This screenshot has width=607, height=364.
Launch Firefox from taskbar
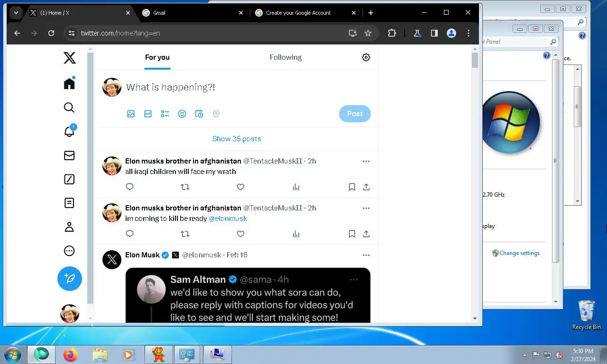(71, 355)
